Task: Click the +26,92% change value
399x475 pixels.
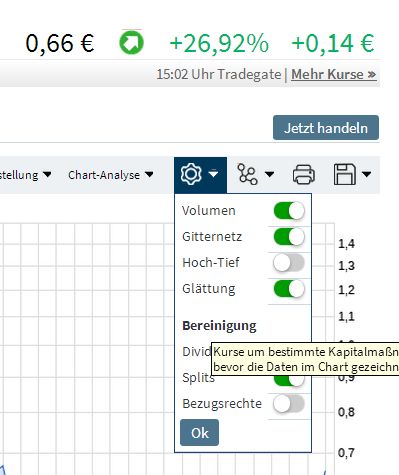Action: (219, 43)
